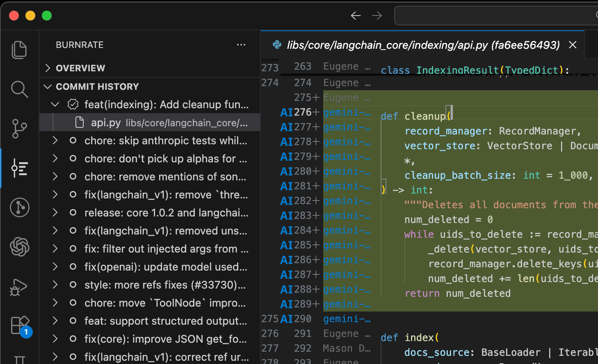This screenshot has height=364, width=598.
Task: Open the Explorer panel
Action: point(19,50)
